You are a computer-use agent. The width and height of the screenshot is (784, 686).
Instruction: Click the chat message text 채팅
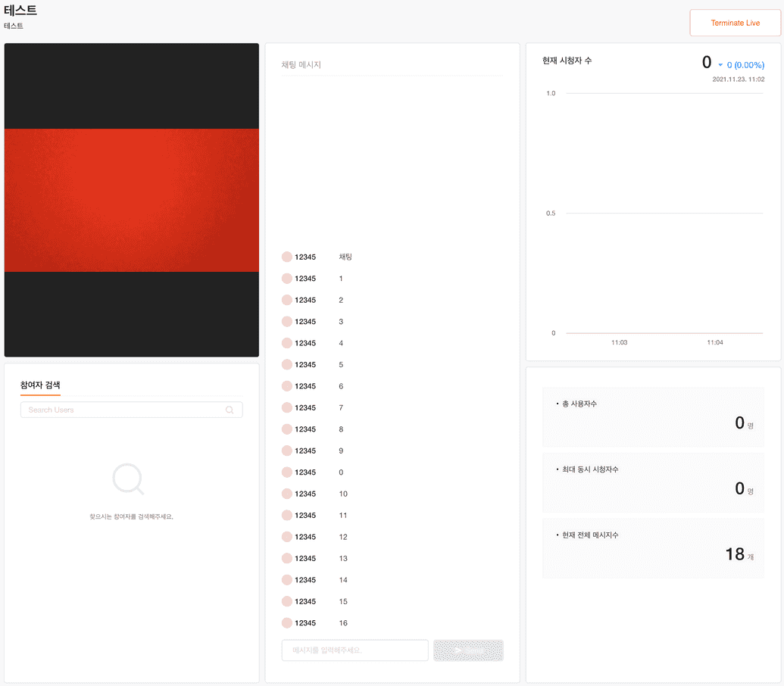tap(345, 257)
